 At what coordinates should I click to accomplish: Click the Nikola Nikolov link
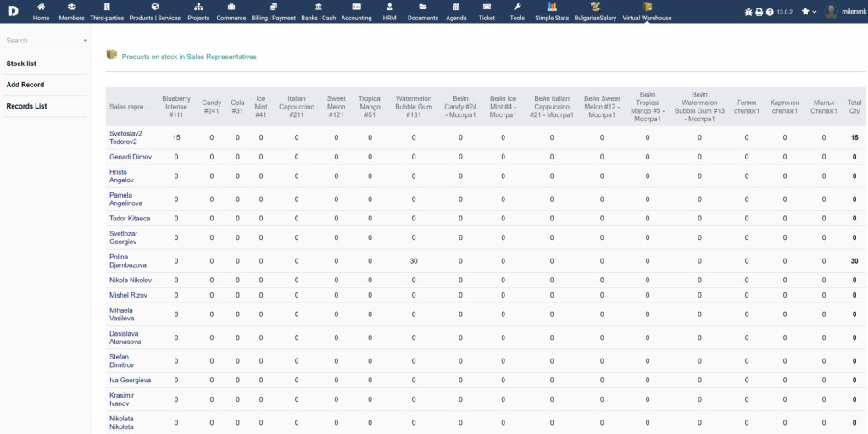[131, 280]
